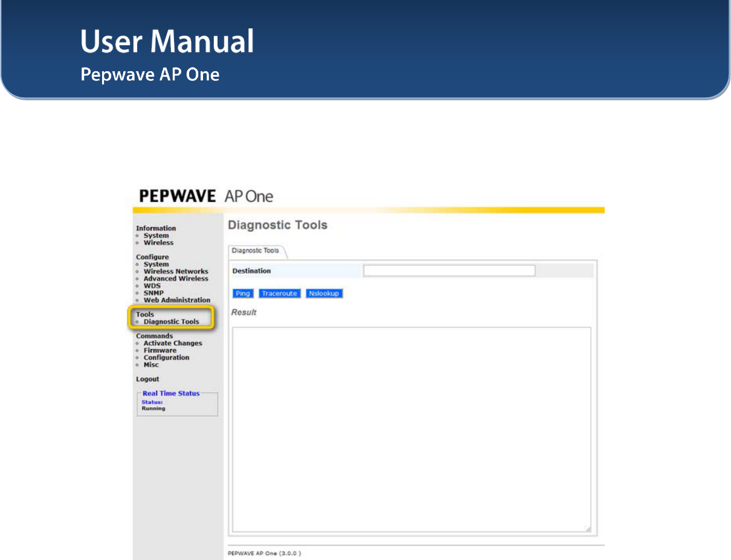Open Advanced Wireless settings

176,279
